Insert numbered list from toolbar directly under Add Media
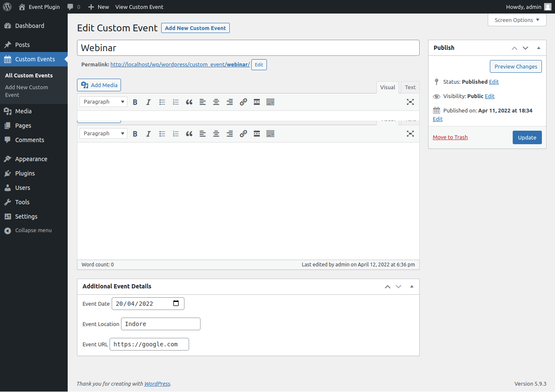Viewport: 555px width, 392px height. (x=176, y=102)
